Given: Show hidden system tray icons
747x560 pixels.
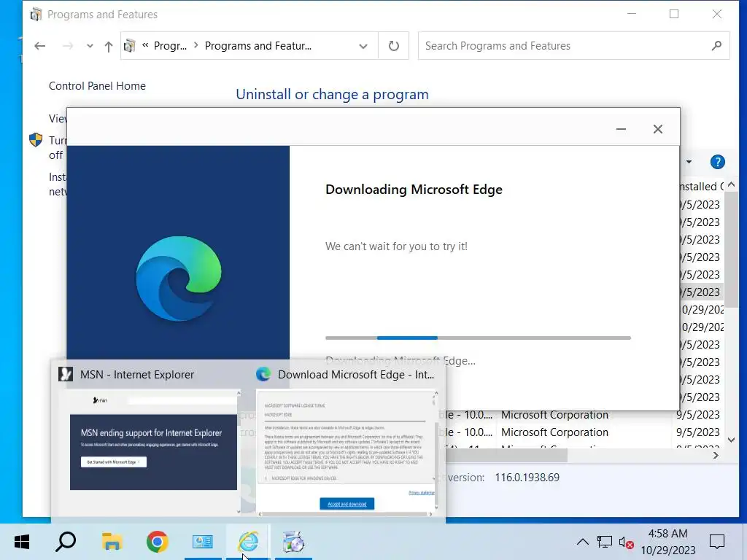Looking at the screenshot, I should 582,542.
